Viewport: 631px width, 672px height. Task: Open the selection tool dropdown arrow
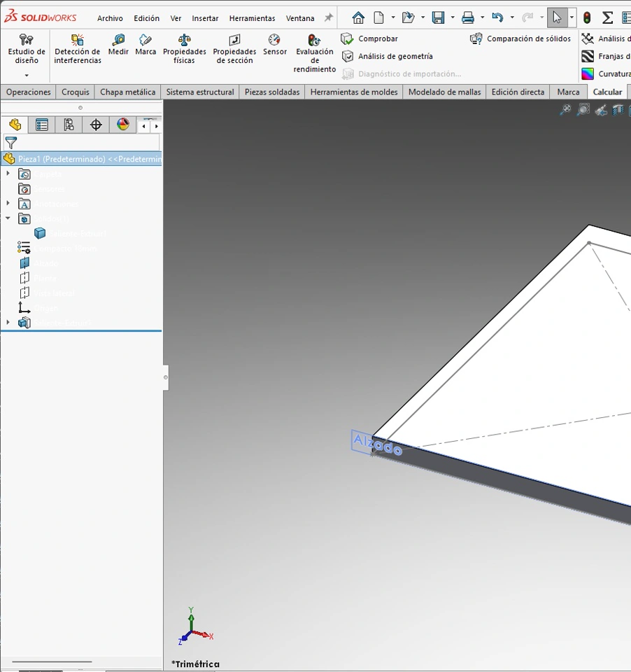coord(572,17)
